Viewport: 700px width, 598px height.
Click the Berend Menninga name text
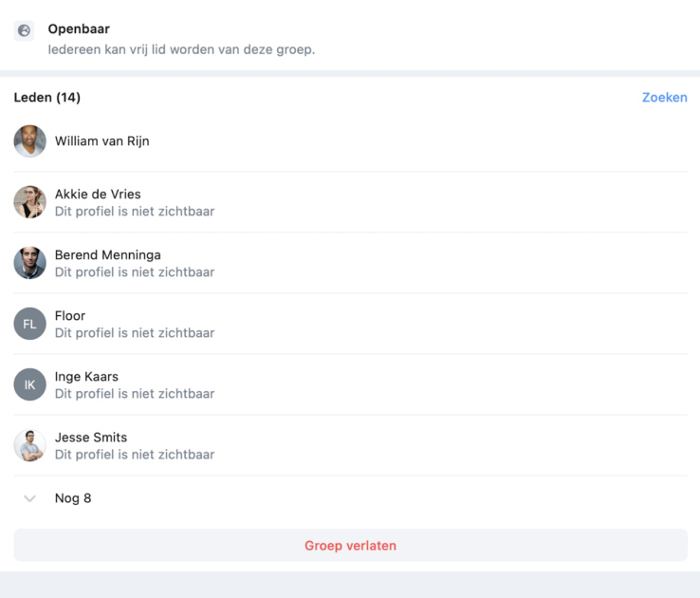(x=107, y=254)
